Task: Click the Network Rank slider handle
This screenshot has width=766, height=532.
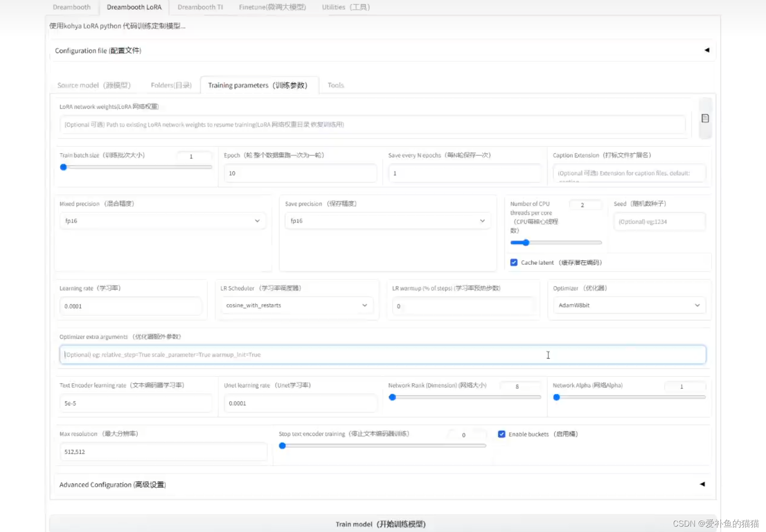Action: tap(392, 397)
